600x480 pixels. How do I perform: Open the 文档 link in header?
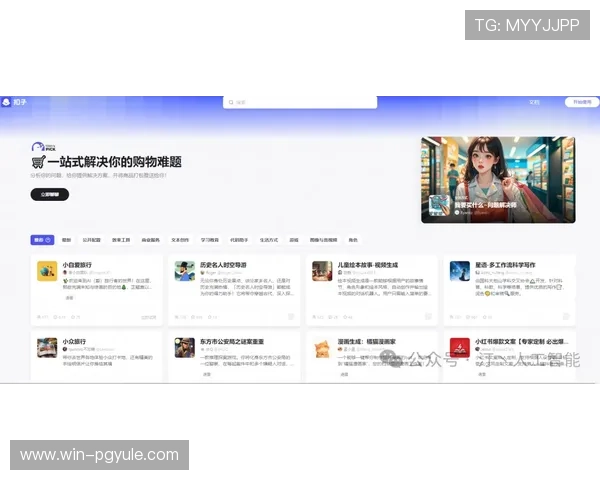534,102
